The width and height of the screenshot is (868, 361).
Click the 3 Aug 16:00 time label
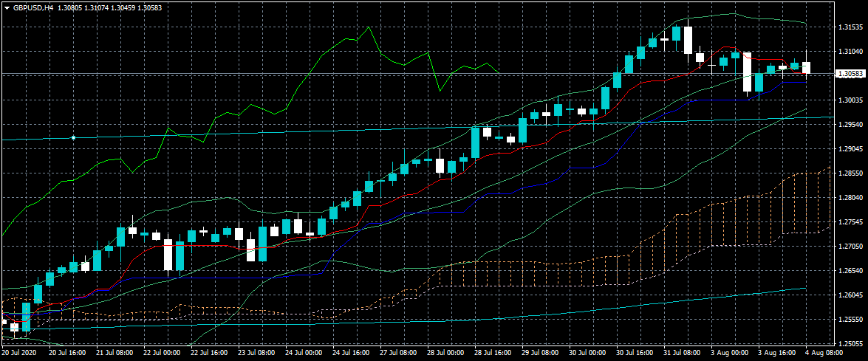(x=776, y=351)
